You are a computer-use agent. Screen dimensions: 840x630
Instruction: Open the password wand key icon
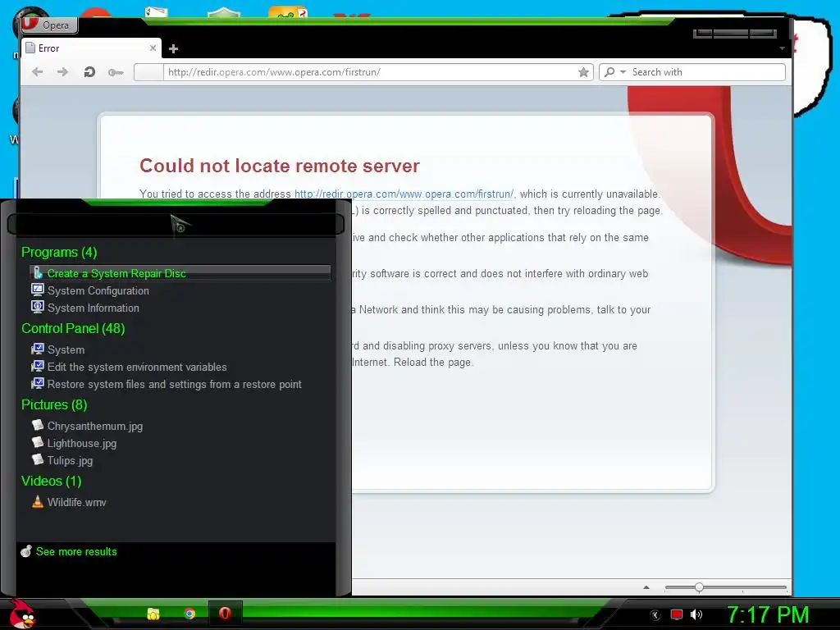(115, 72)
